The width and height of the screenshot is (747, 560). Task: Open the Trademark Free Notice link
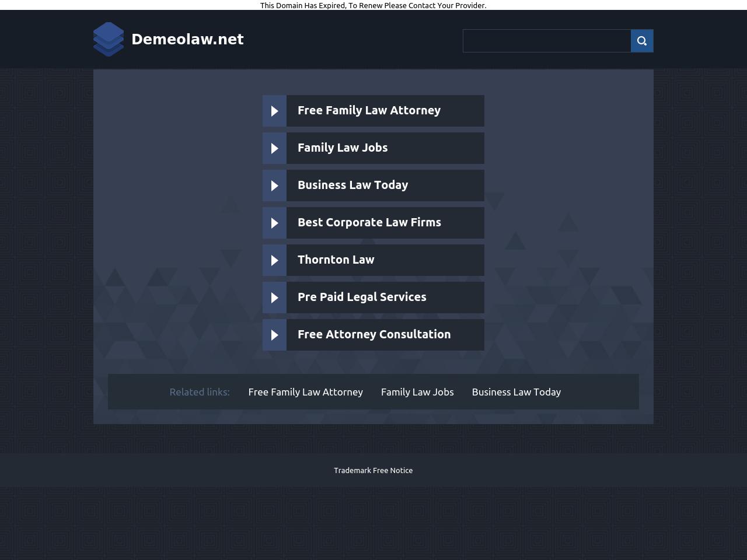point(373,470)
